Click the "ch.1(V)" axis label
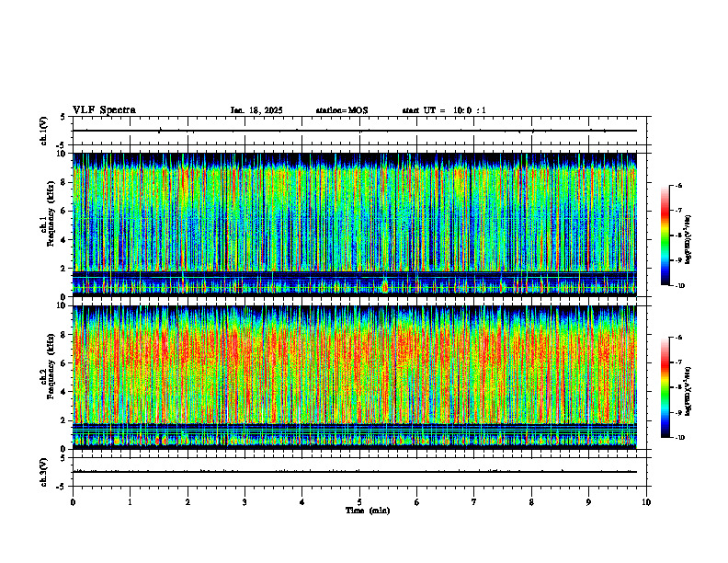Image resolution: width=728 pixels, height=563 pixels. [43, 131]
